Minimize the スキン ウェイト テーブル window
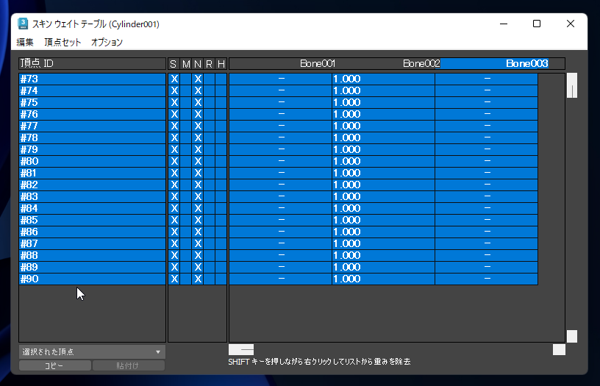Viewport: 600px width, 386px height. (x=504, y=24)
